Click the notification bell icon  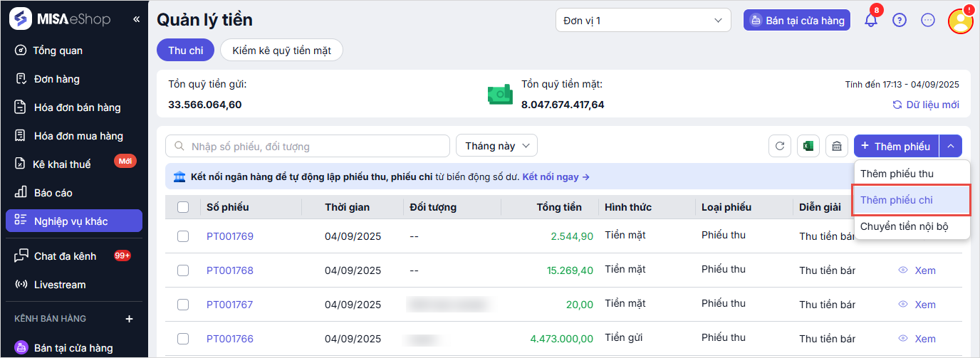tap(870, 21)
